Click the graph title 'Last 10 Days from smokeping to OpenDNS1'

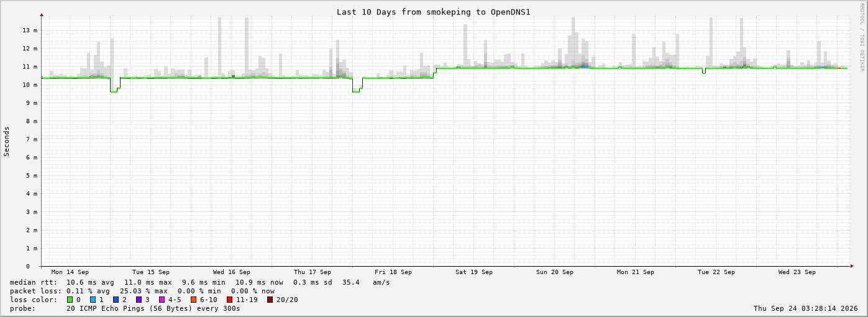pos(433,12)
